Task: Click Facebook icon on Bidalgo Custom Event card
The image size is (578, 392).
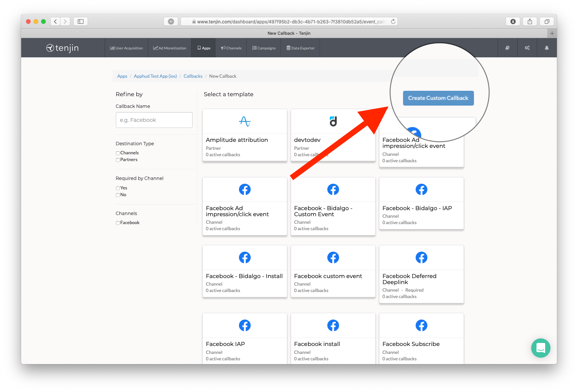Action: point(333,189)
